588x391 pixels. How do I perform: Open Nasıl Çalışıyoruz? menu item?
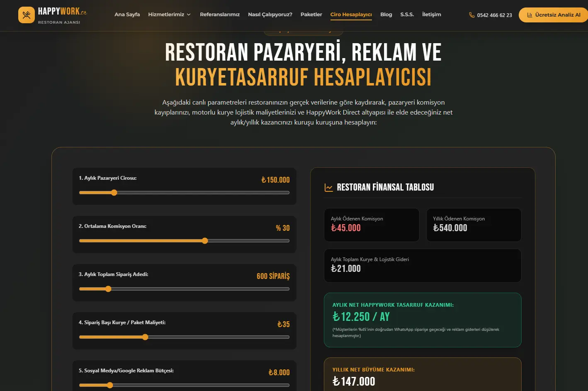(270, 15)
